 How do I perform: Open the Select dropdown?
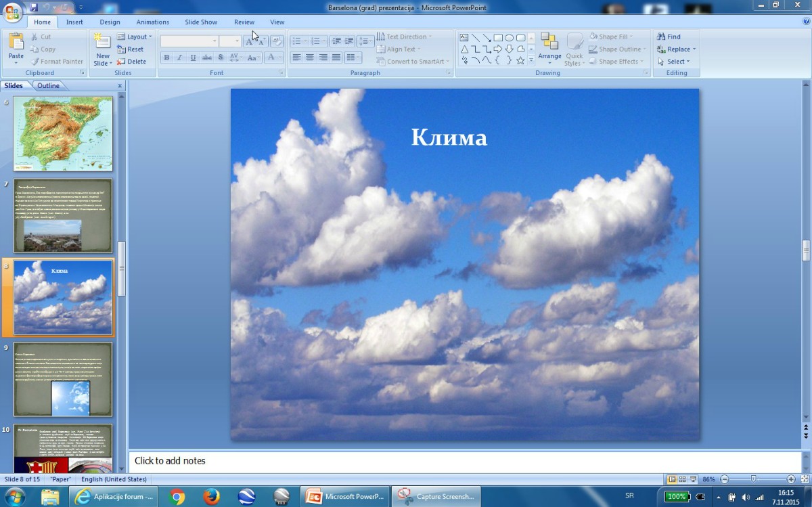(x=674, y=61)
